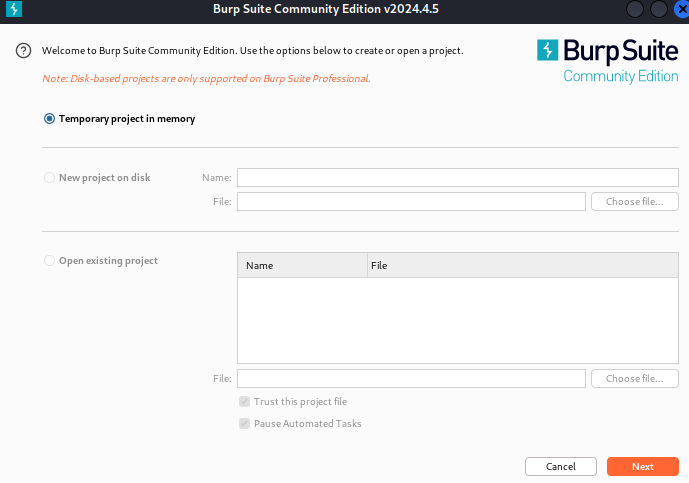Close the window with blue X

click(682, 9)
